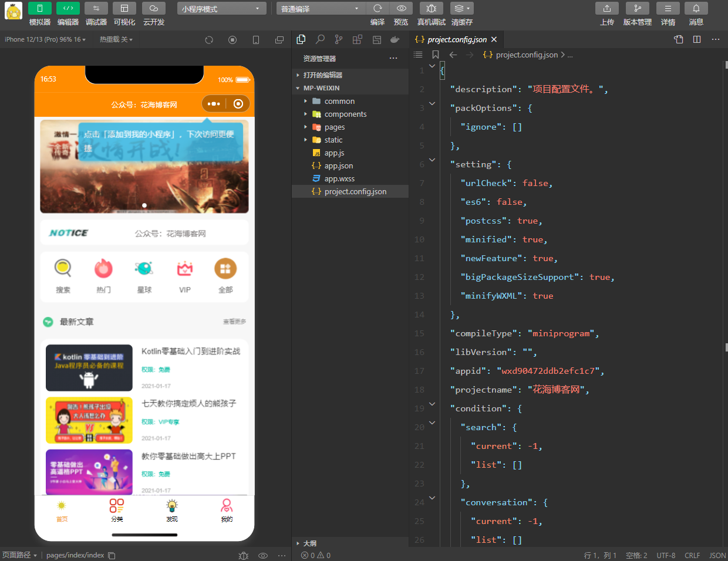The width and height of the screenshot is (728, 561).
Task: Open the messages notification icon
Action: (x=696, y=8)
